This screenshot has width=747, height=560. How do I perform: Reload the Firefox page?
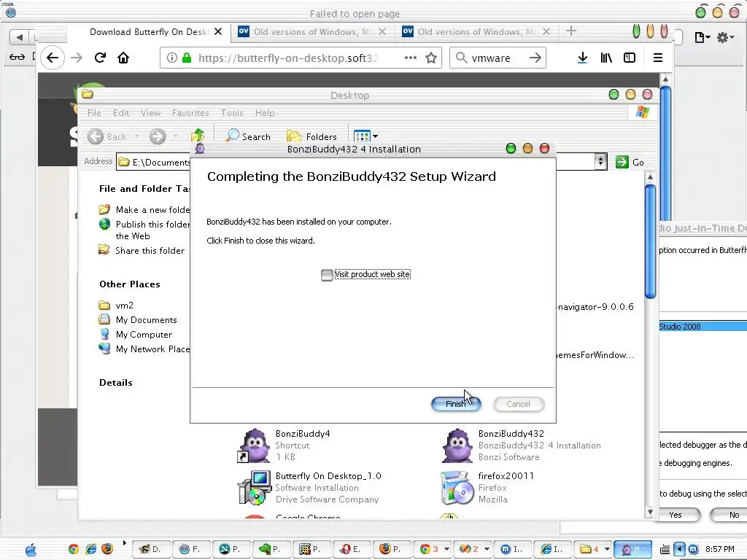(100, 58)
